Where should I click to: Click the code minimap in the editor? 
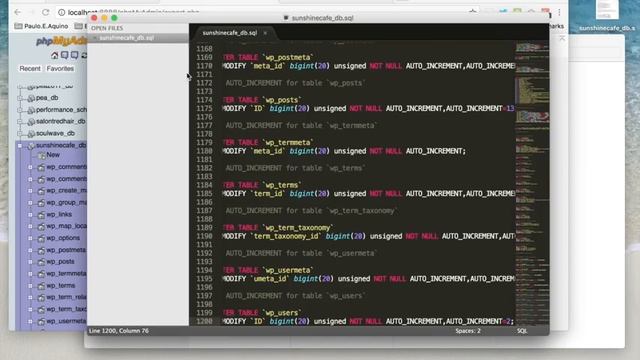(x=532, y=184)
